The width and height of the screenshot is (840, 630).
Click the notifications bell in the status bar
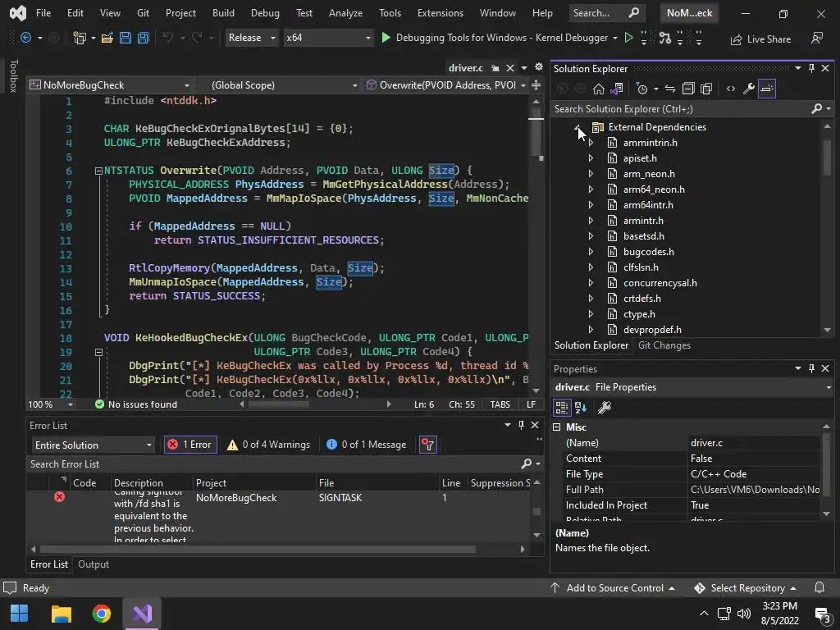(x=819, y=587)
